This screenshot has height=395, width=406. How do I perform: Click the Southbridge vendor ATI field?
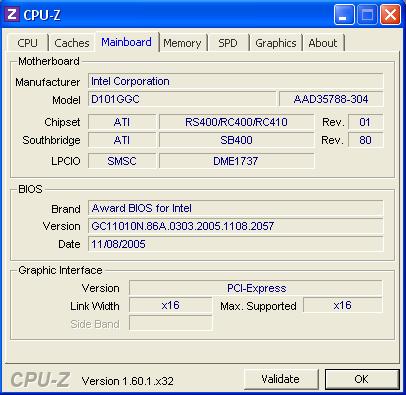(122, 140)
